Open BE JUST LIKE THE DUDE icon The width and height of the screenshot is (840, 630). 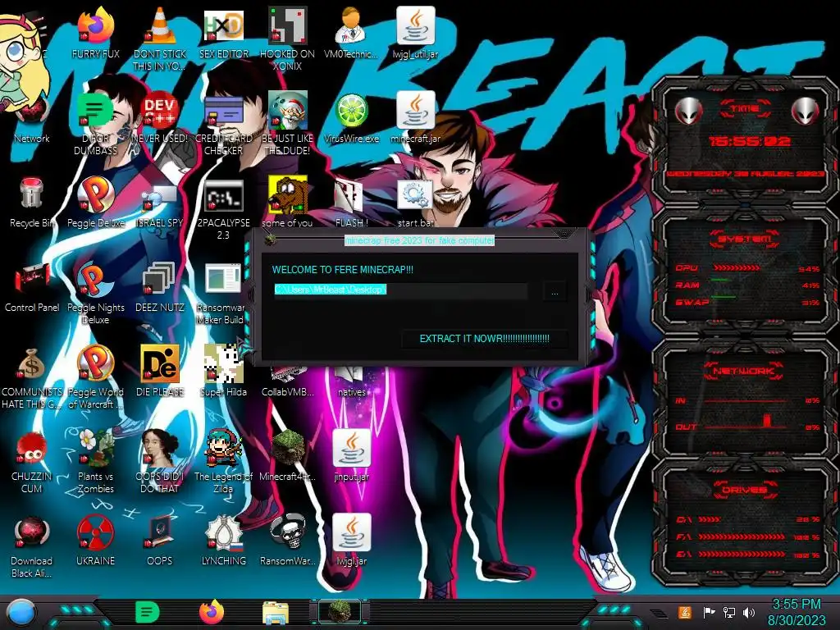point(288,111)
